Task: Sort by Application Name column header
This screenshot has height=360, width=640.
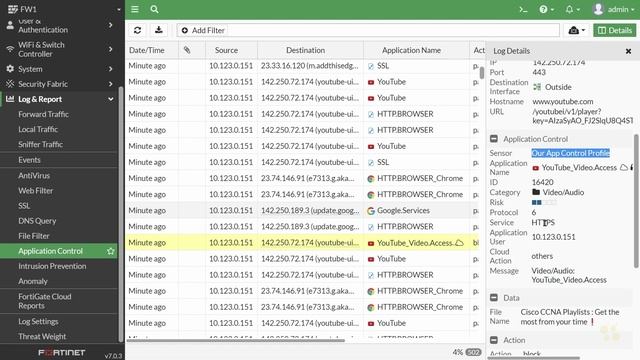Action: point(411,50)
